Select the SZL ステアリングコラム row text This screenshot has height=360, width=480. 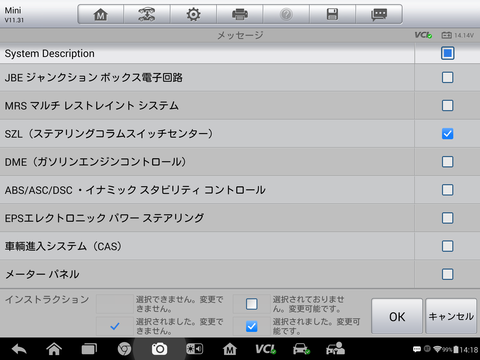(x=109, y=134)
